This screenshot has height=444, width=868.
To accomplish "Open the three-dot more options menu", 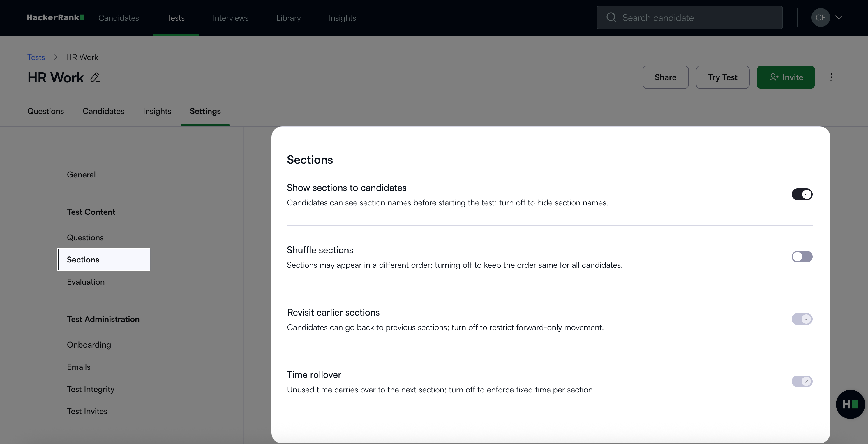I will click(x=831, y=77).
